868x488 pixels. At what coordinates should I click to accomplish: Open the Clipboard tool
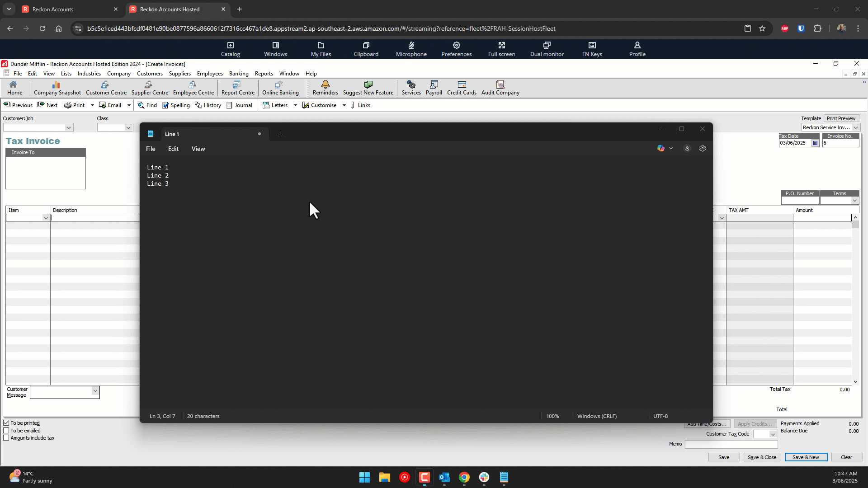[x=366, y=49]
